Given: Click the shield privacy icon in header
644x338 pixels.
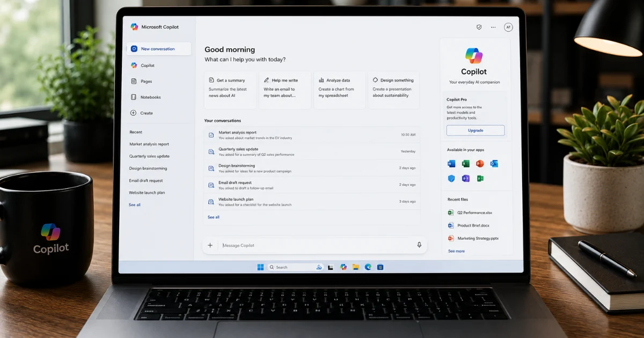Looking at the screenshot, I should 479,27.
